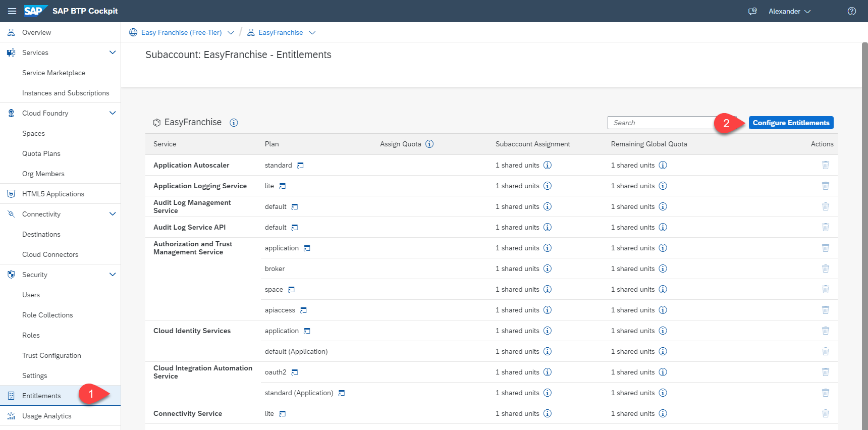Image resolution: width=868 pixels, height=430 pixels.
Task: Open the feedback chat icon
Action: coord(752,11)
